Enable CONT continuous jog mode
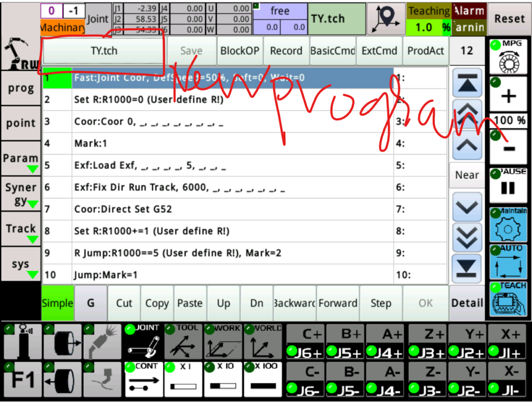The image size is (532, 402). point(143,379)
